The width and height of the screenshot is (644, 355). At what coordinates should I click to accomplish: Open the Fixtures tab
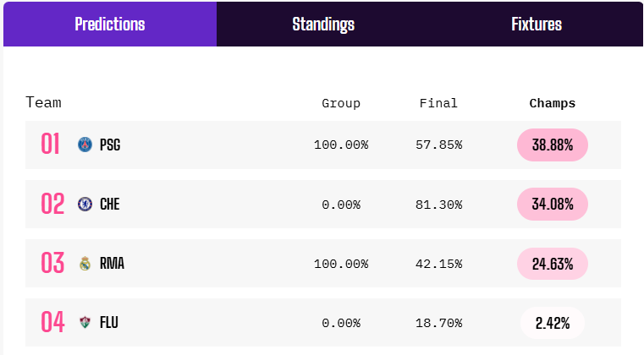(537, 24)
